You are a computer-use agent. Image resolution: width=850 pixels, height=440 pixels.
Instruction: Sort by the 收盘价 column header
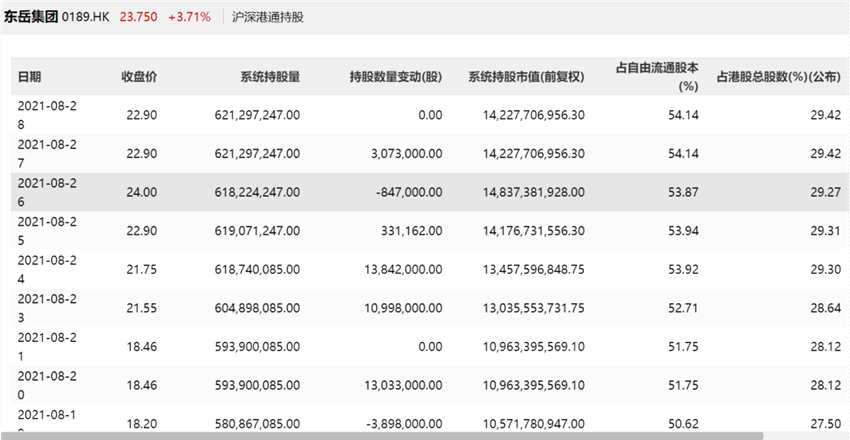click(139, 77)
